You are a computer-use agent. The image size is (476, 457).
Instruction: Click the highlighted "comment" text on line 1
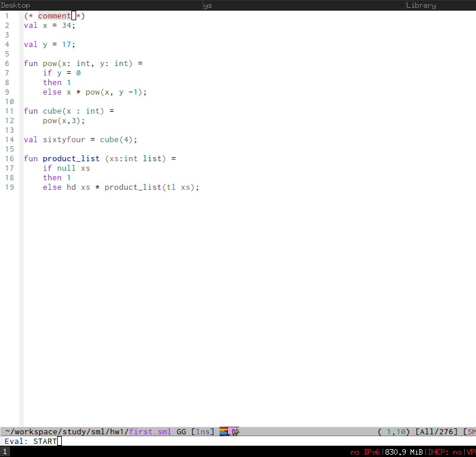pos(54,15)
